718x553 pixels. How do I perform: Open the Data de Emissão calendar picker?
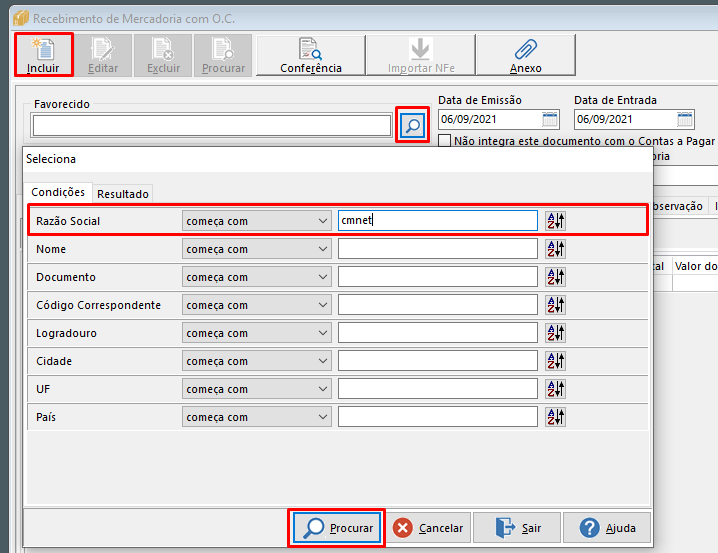click(549, 119)
